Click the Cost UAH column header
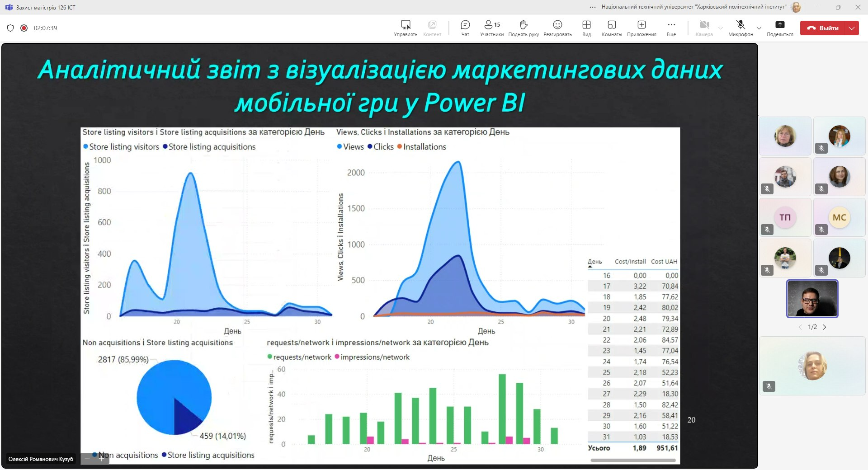This screenshot has height=470, width=868. click(x=664, y=262)
